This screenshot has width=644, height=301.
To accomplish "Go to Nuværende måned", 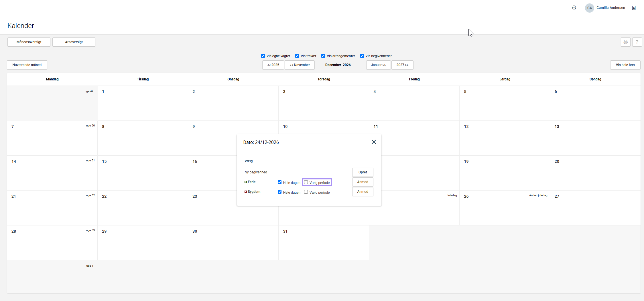I will tap(27, 65).
